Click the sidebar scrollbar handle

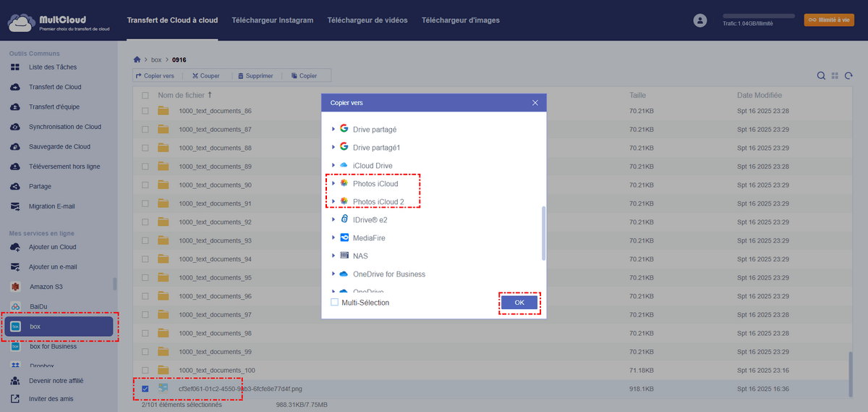click(x=114, y=283)
